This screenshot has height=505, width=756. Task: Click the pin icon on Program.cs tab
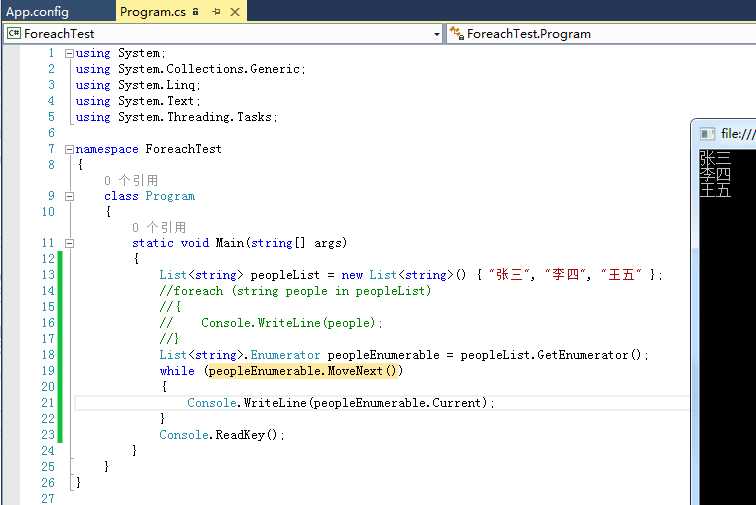[x=216, y=12]
